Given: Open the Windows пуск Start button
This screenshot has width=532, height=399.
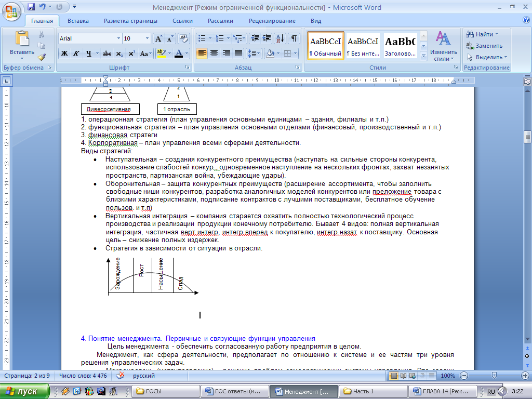Looking at the screenshot, I should point(24,391).
